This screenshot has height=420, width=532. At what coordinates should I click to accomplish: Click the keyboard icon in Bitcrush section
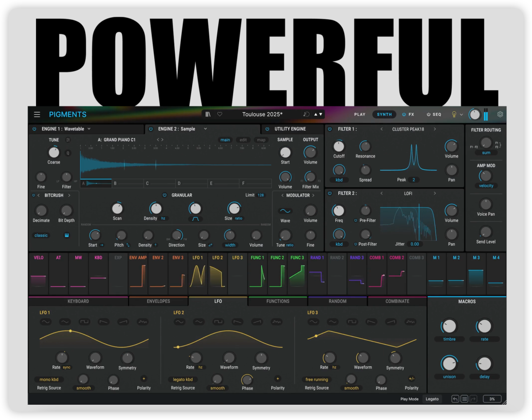[67, 235]
